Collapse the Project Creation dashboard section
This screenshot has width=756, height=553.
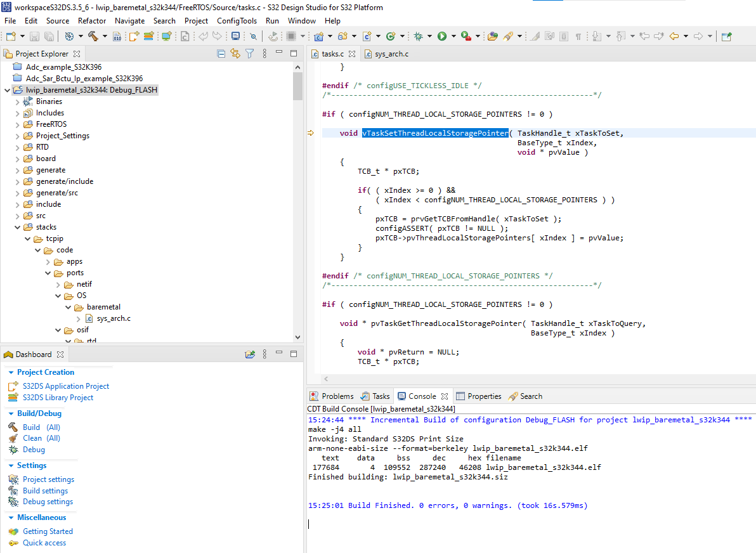(x=11, y=372)
